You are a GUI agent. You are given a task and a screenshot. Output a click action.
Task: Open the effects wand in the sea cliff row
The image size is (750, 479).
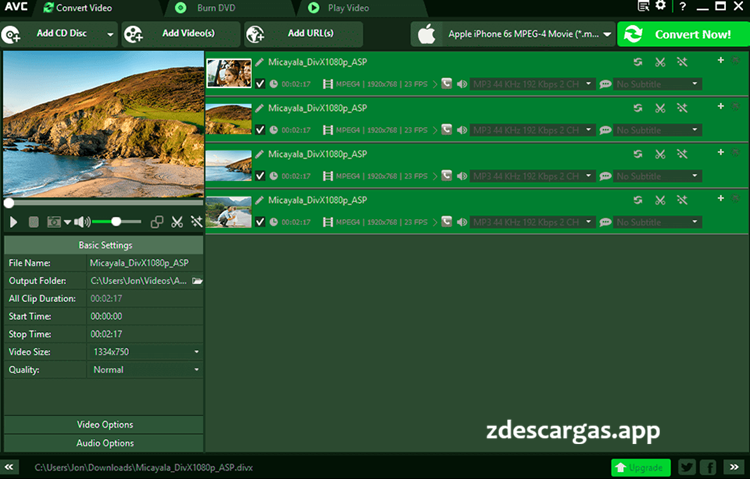tap(682, 154)
